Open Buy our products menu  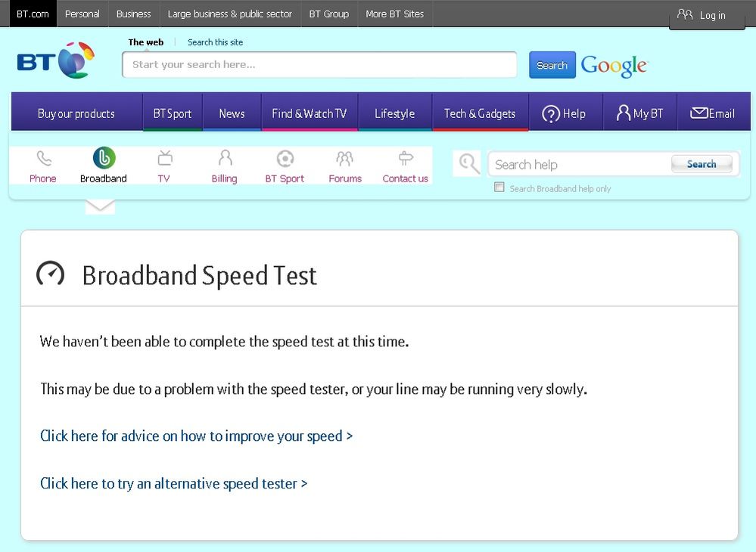pos(76,113)
